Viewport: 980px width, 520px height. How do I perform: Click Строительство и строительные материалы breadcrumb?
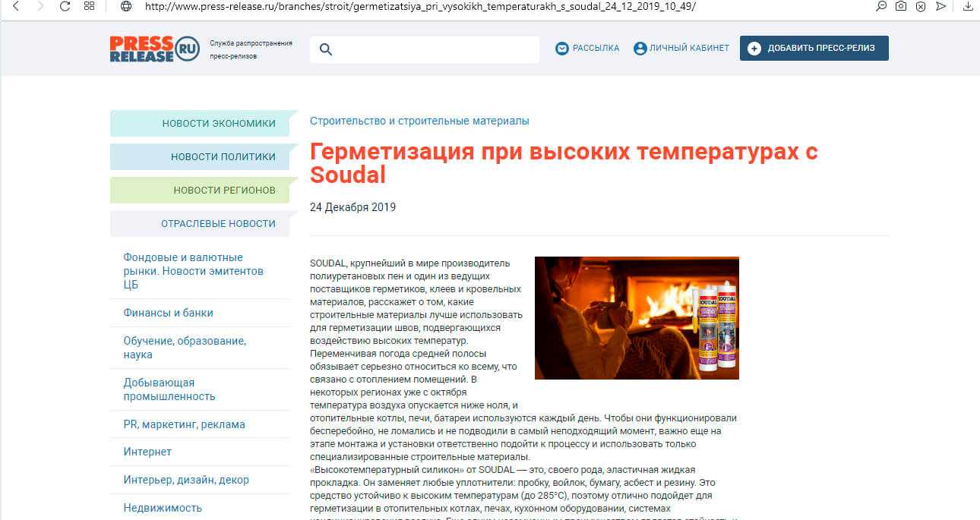tap(419, 121)
